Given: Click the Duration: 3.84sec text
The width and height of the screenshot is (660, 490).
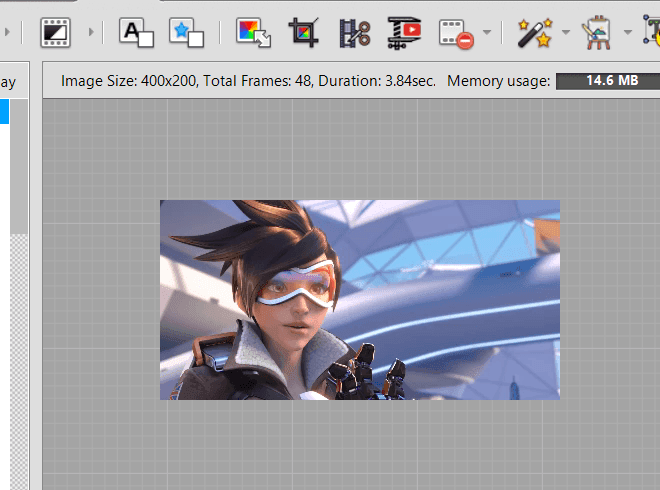Looking at the screenshot, I should point(377,81).
